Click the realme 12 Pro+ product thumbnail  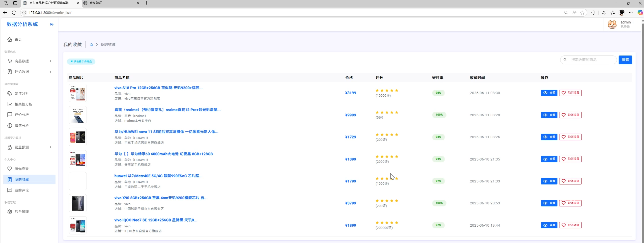tap(78, 115)
